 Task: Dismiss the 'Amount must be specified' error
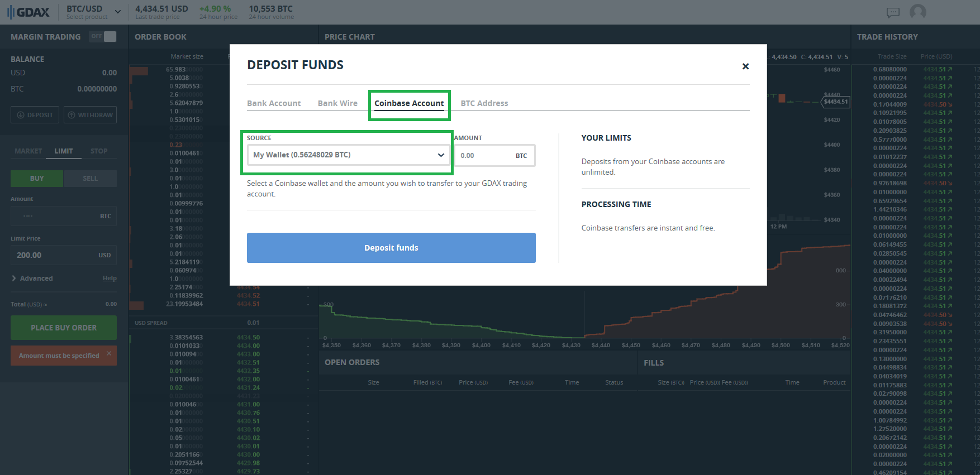(x=109, y=353)
